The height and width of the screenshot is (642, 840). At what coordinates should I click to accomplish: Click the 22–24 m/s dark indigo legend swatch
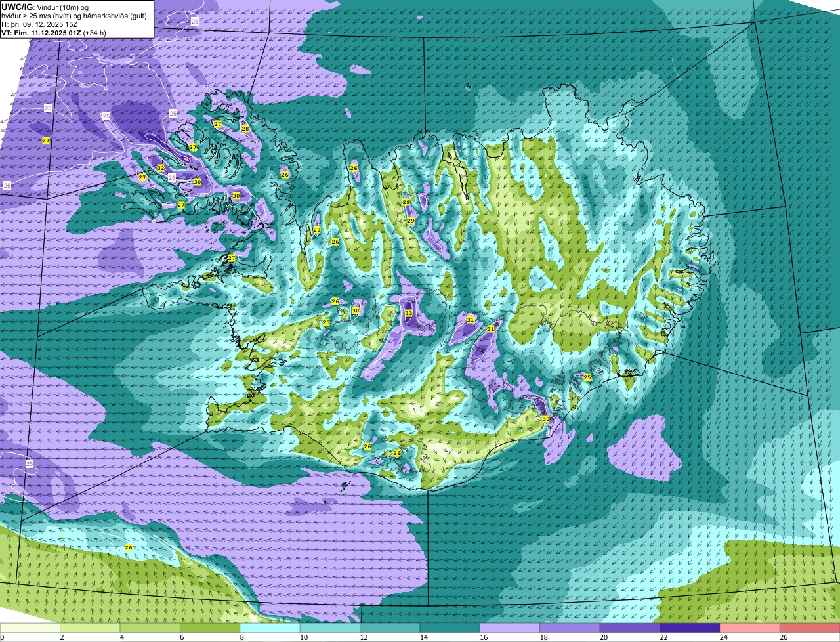690,628
